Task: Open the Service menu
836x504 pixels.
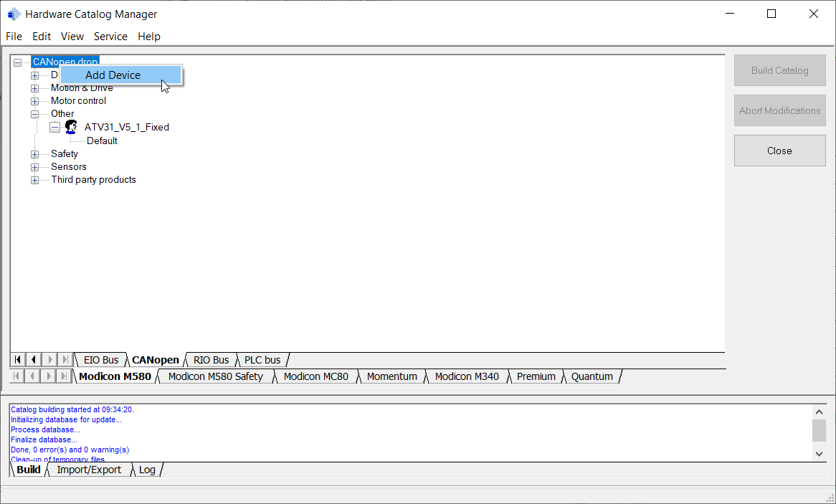Action: coord(110,37)
